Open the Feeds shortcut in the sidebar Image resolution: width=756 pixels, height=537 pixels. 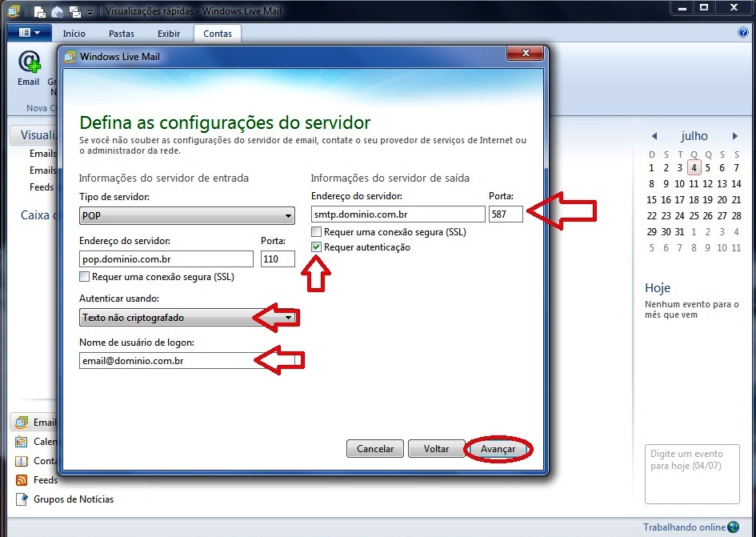pyautogui.click(x=22, y=480)
